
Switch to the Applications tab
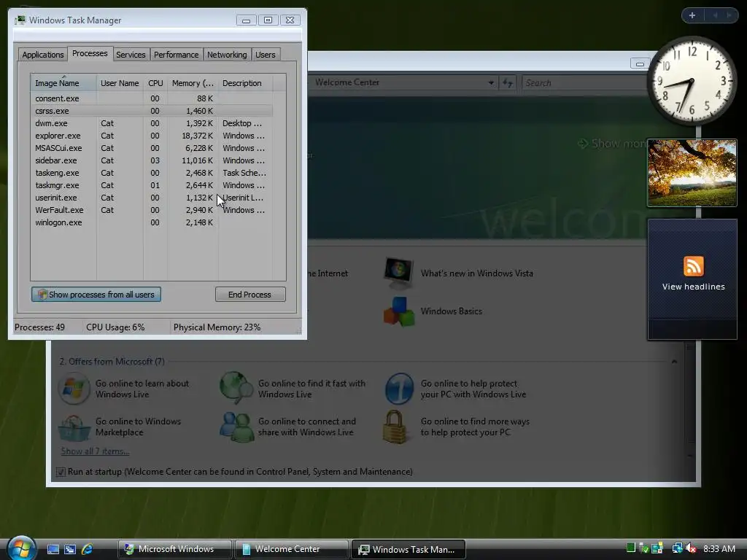(x=43, y=55)
